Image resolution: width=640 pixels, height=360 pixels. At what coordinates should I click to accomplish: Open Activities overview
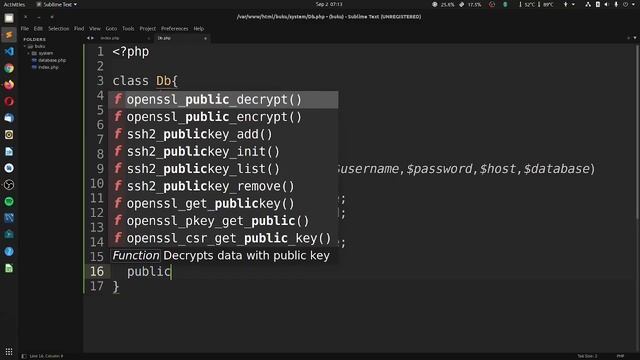tap(14, 4)
